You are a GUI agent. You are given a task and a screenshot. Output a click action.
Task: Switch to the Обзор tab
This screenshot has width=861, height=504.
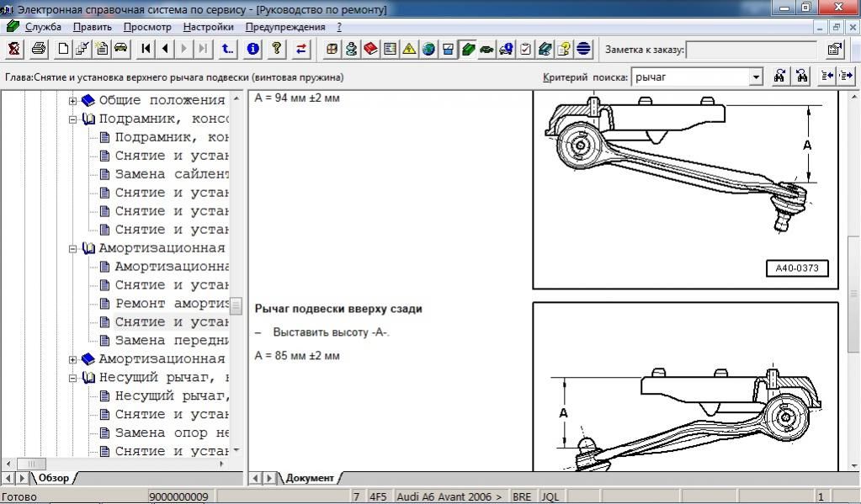click(53, 478)
